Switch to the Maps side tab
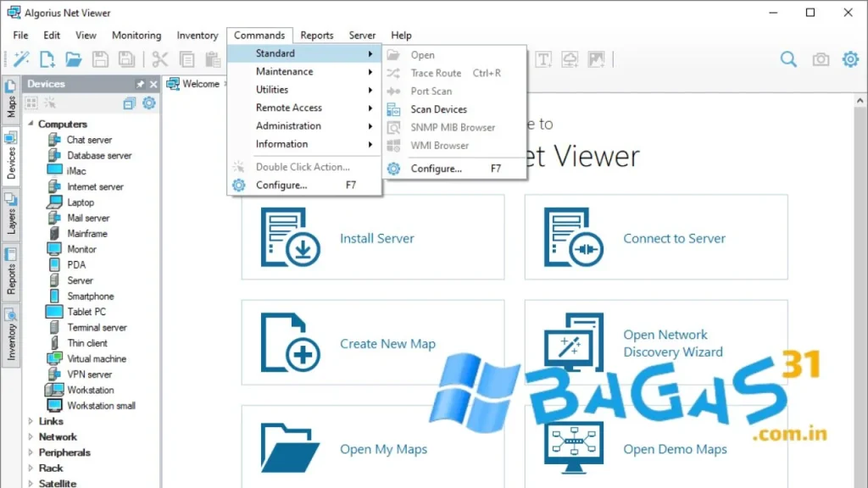868x488 pixels. 10,100
